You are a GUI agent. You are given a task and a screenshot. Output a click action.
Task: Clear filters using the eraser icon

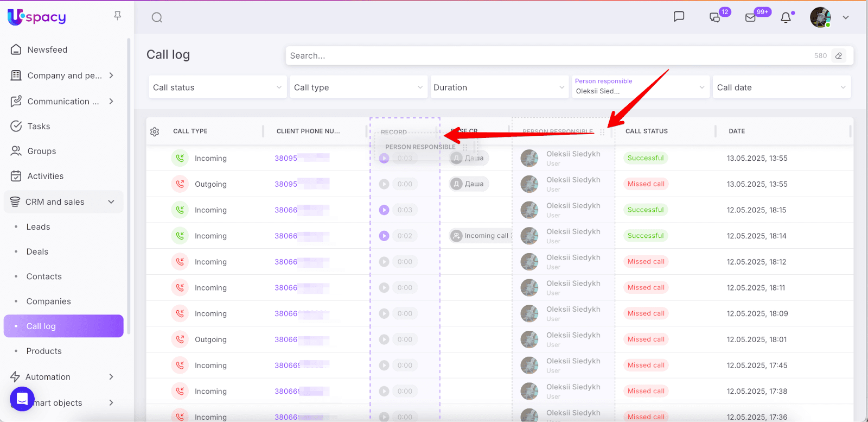(x=839, y=55)
